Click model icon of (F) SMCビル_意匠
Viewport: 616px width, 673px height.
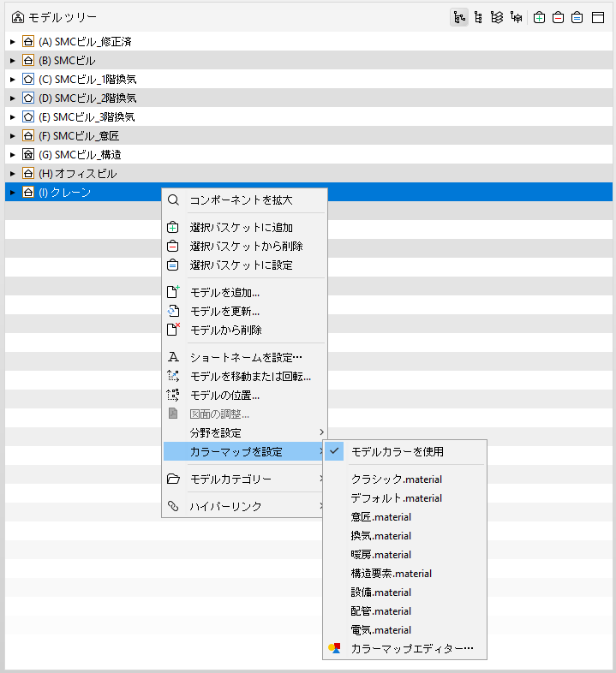coord(28,135)
